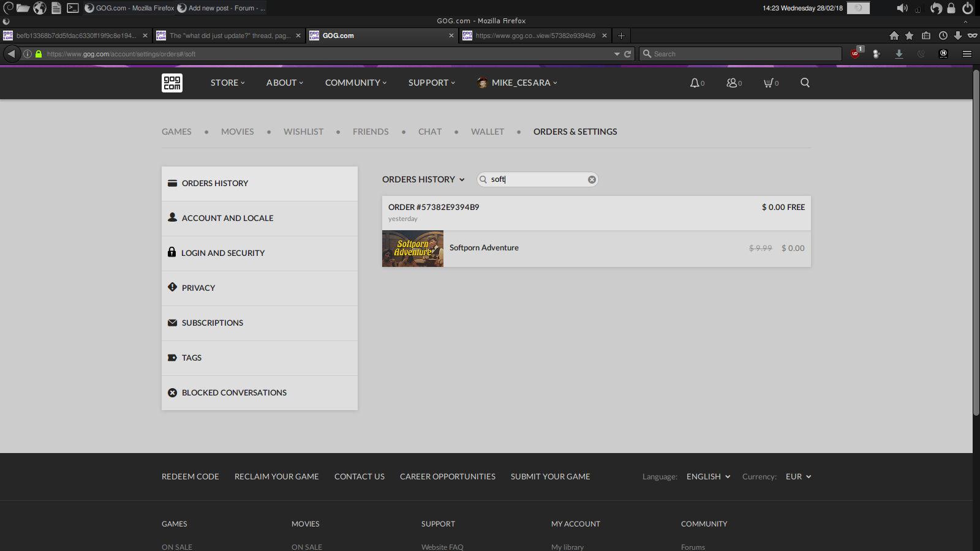980x551 pixels.
Task: Click bookmarks star icon
Action: [x=910, y=36]
